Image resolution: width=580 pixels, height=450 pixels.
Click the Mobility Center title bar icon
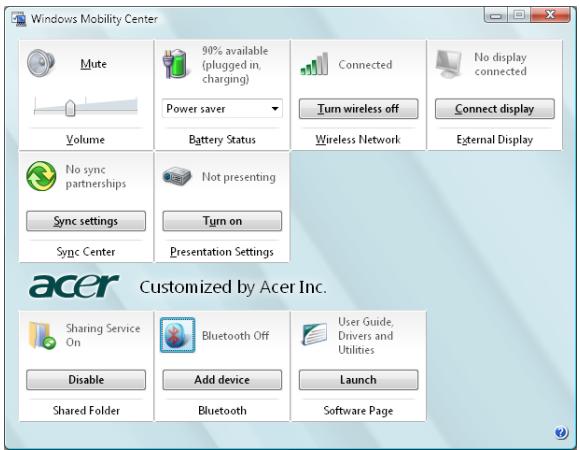18,19
